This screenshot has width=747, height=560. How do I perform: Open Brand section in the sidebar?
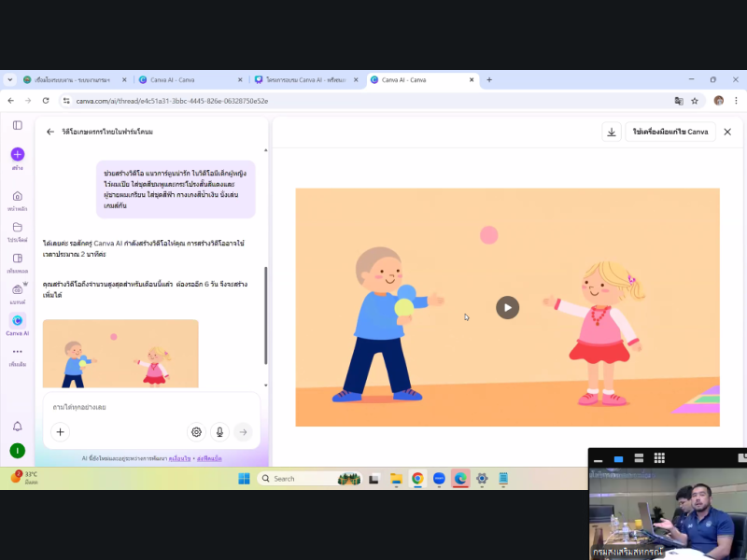(x=17, y=290)
